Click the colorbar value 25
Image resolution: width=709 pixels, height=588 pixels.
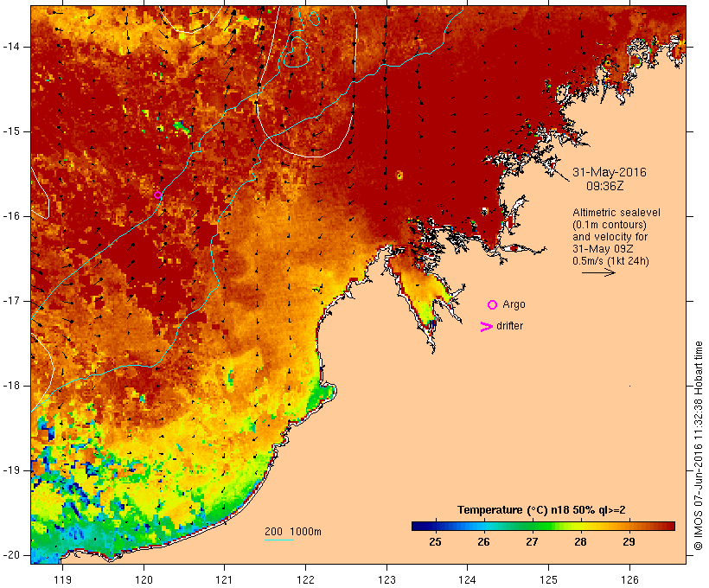[435, 542]
